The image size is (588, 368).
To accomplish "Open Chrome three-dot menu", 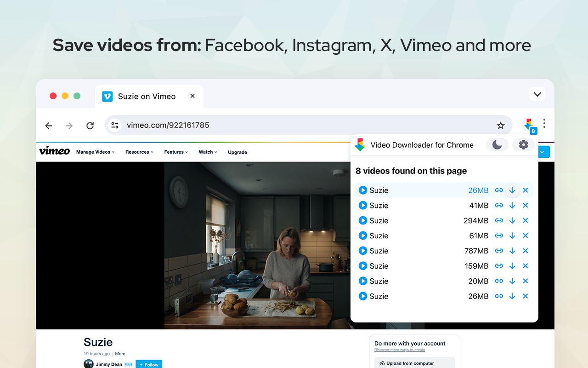I will (x=544, y=123).
